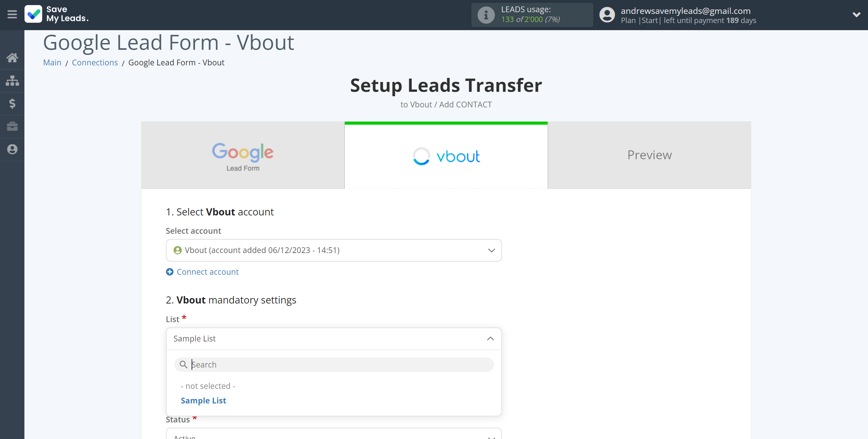The width and height of the screenshot is (868, 439).
Task: Click the not selected option in list
Action: tap(208, 386)
